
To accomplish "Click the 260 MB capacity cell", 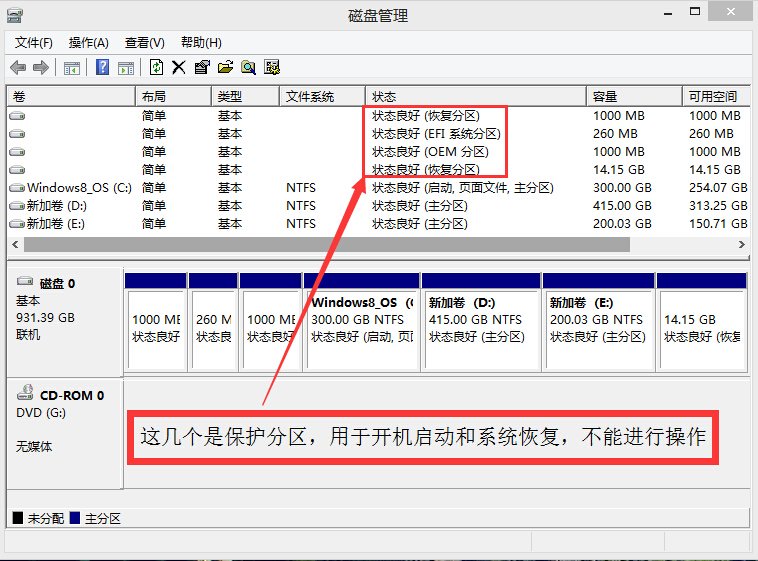I will click(x=615, y=133).
